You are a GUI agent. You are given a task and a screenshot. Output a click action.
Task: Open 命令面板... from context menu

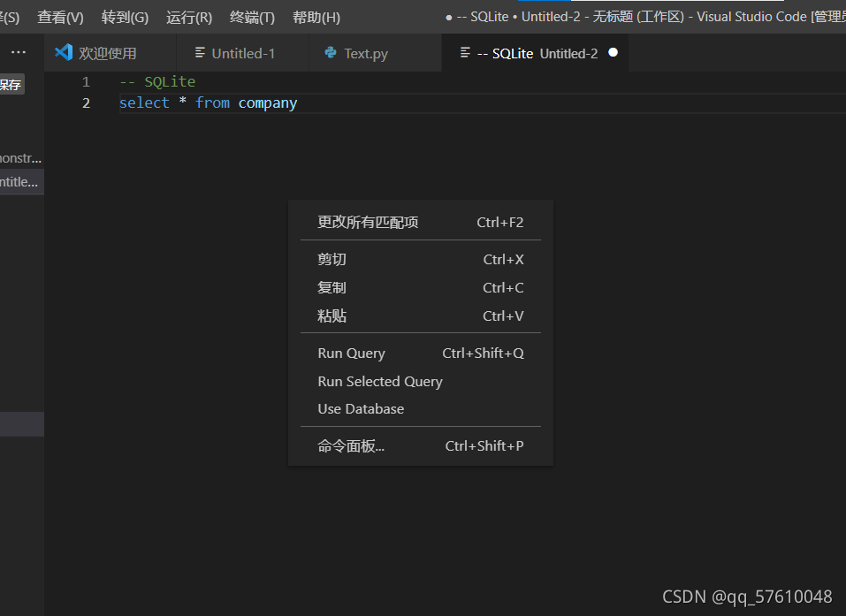[x=420, y=446]
